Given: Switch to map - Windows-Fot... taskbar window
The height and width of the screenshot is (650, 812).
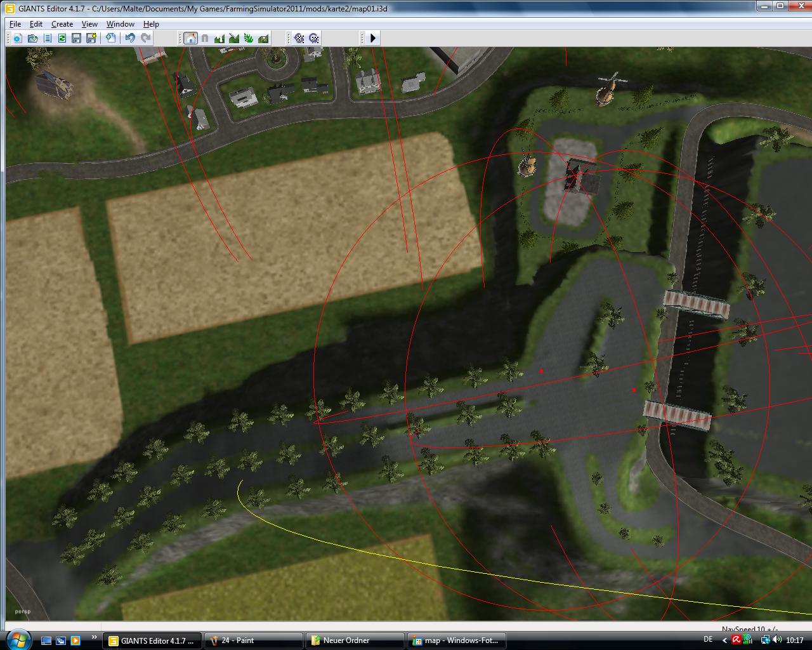Looking at the screenshot, I should pyautogui.click(x=457, y=640).
